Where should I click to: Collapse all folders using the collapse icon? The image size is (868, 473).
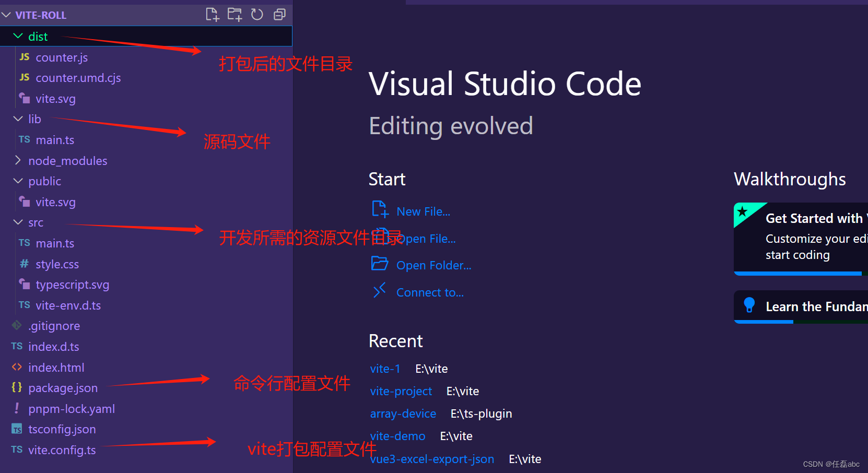(280, 15)
